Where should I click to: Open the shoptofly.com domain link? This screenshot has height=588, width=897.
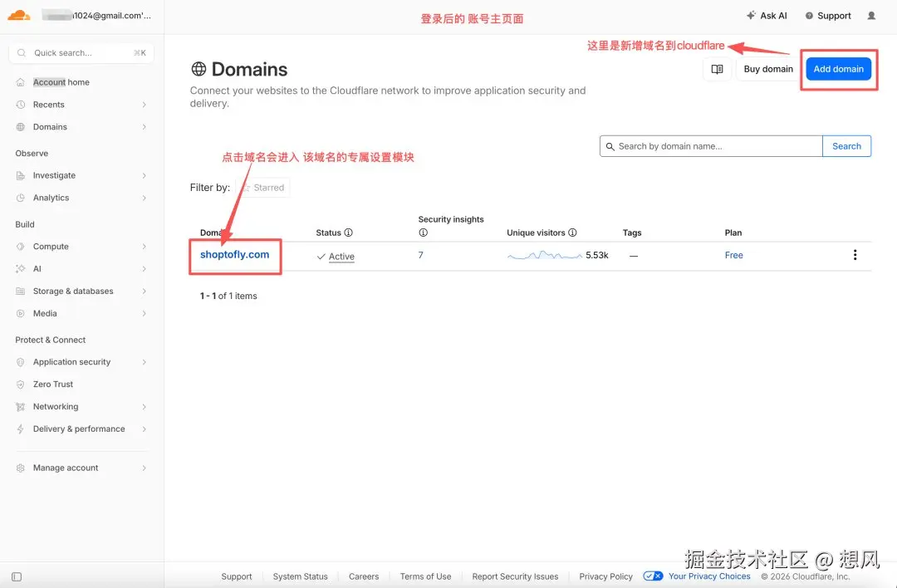(x=234, y=254)
